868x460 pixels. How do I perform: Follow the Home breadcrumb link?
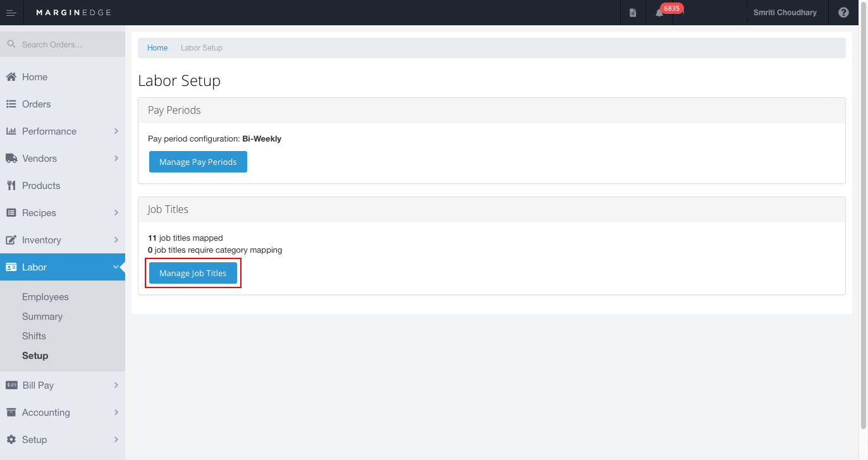coord(157,48)
